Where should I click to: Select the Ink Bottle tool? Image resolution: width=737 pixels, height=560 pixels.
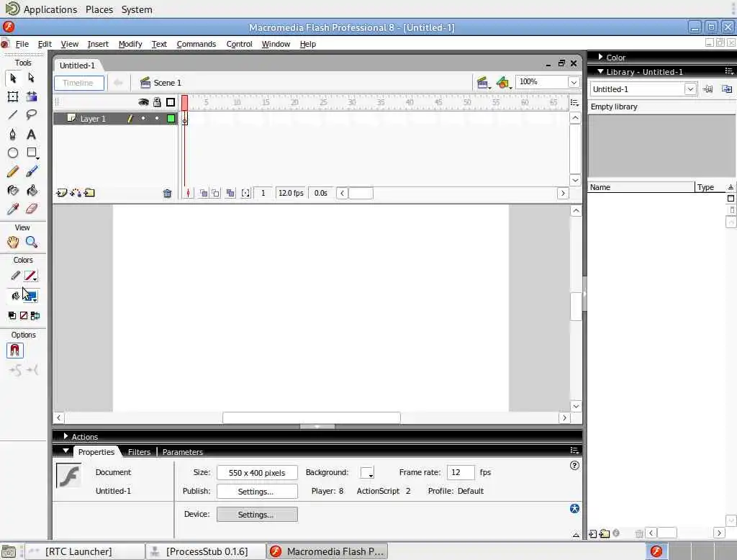tap(13, 191)
